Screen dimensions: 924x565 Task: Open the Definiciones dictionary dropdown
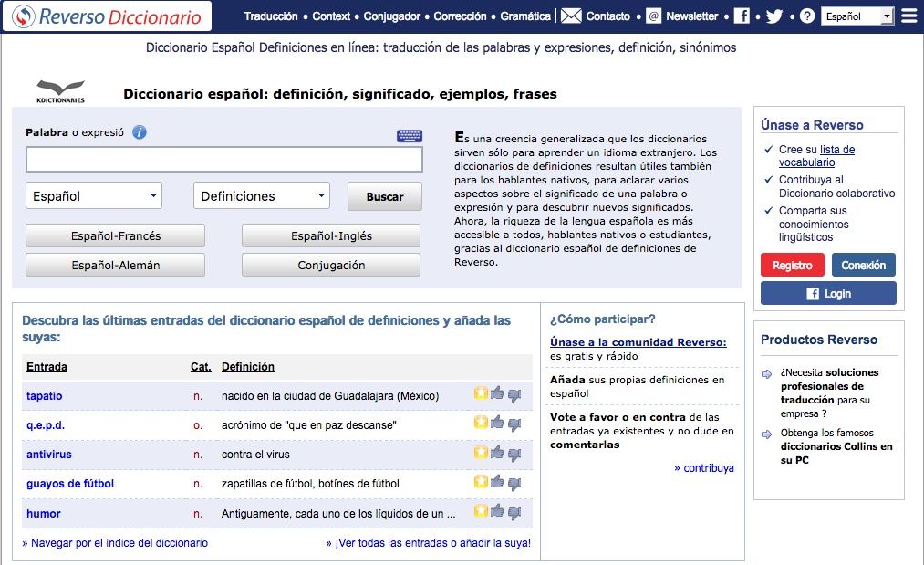coord(261,195)
